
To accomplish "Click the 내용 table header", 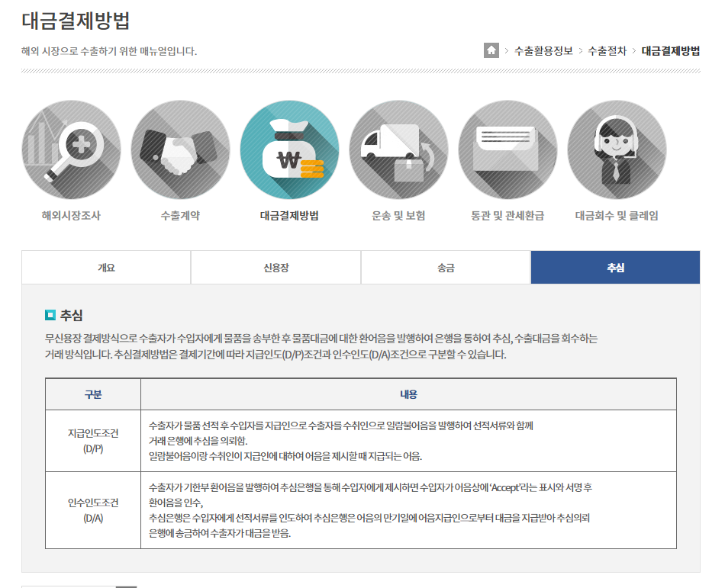I will (409, 394).
